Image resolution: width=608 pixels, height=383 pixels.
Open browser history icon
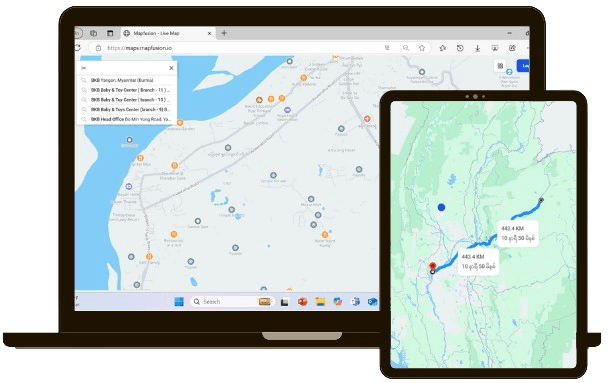point(460,48)
